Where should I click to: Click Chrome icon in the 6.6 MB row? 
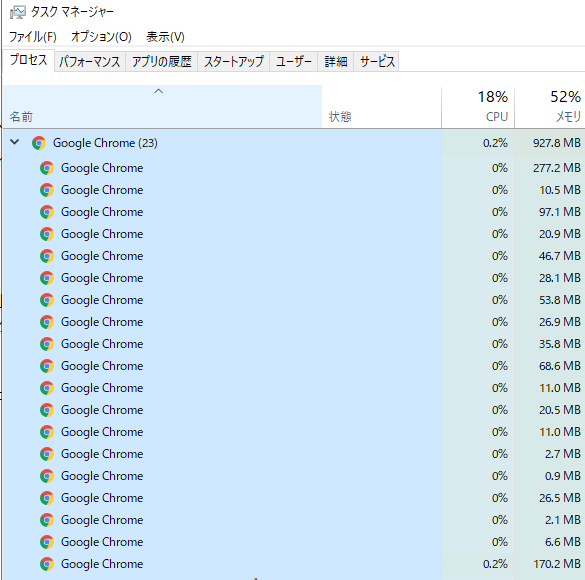pos(47,542)
